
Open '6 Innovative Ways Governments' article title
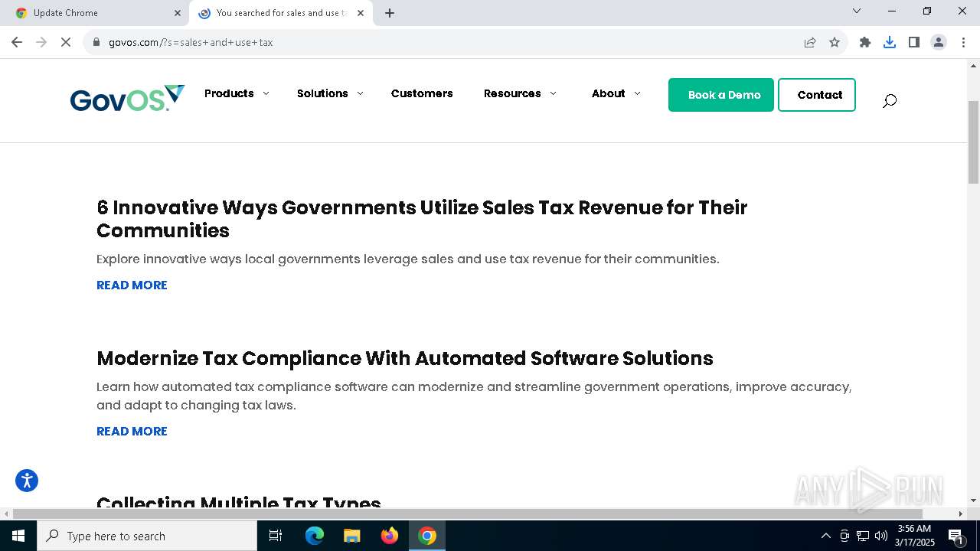point(422,219)
